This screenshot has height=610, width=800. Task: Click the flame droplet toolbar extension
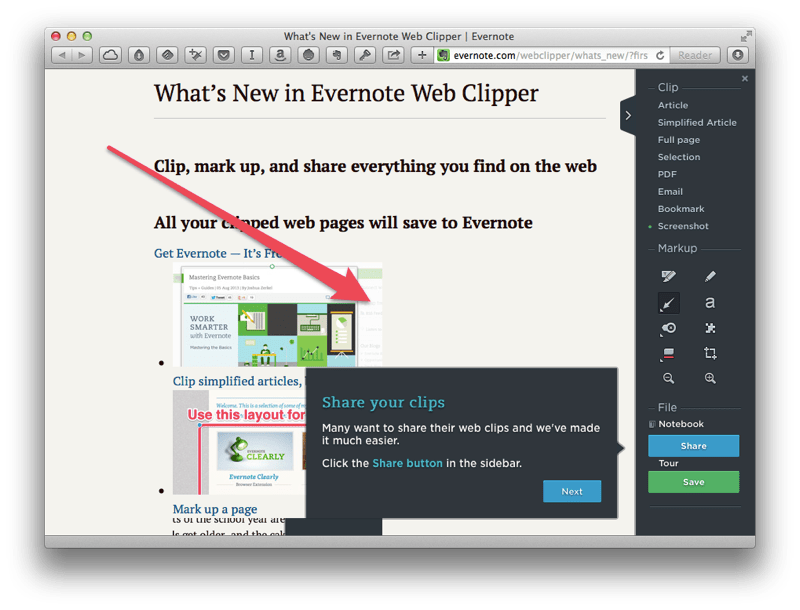[x=139, y=55]
